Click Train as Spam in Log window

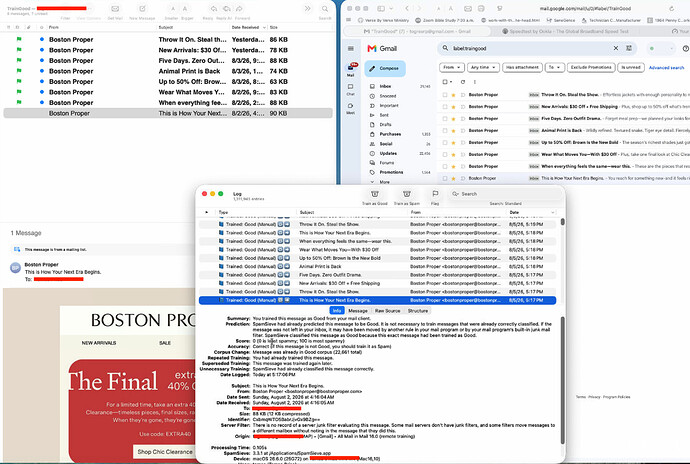pyautogui.click(x=407, y=194)
